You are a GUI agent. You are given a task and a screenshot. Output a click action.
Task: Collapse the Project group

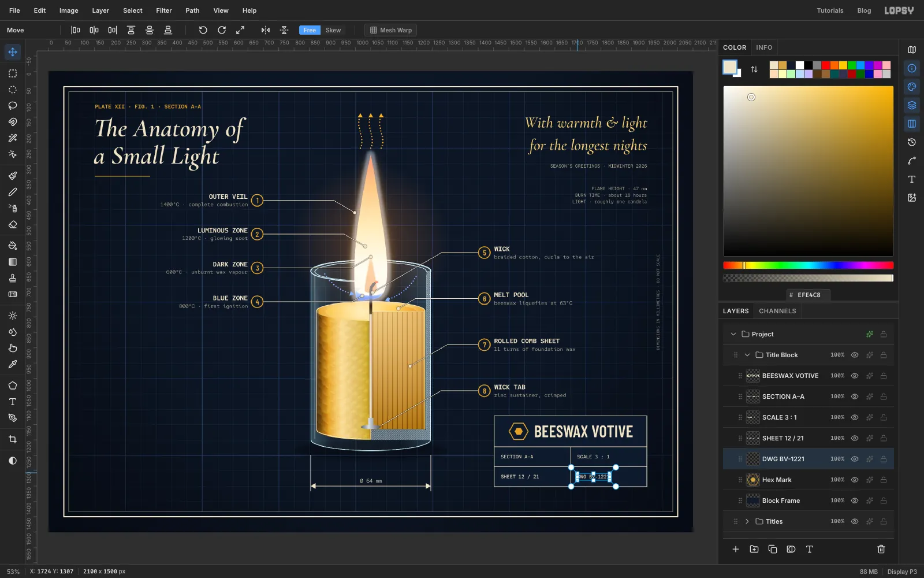point(733,334)
